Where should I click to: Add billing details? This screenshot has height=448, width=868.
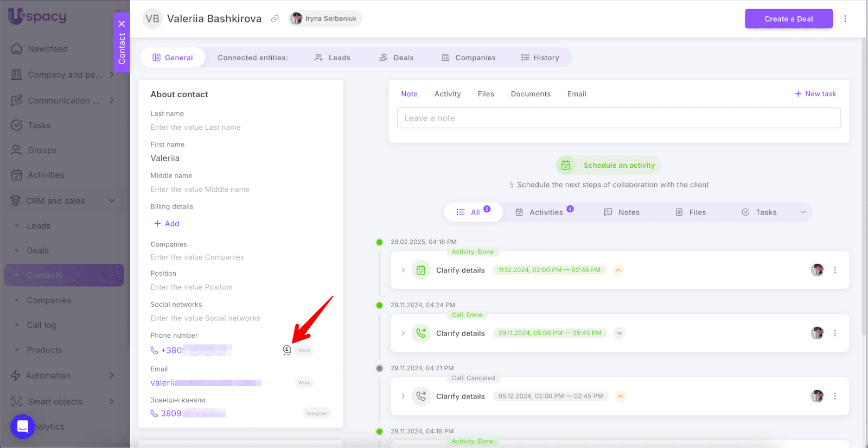(167, 224)
